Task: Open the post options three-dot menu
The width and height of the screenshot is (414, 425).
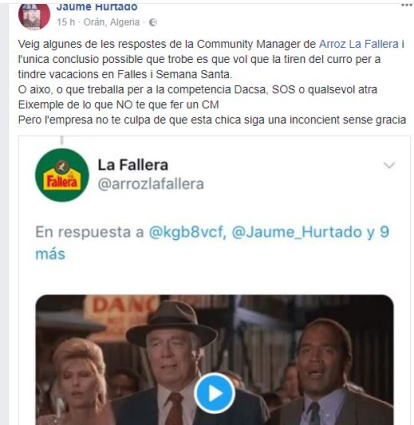Action: [x=407, y=5]
